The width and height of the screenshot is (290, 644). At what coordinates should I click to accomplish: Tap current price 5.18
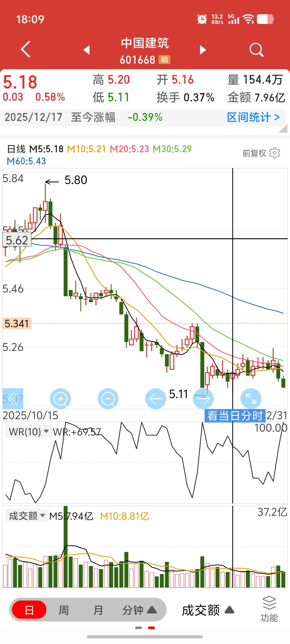(20, 82)
